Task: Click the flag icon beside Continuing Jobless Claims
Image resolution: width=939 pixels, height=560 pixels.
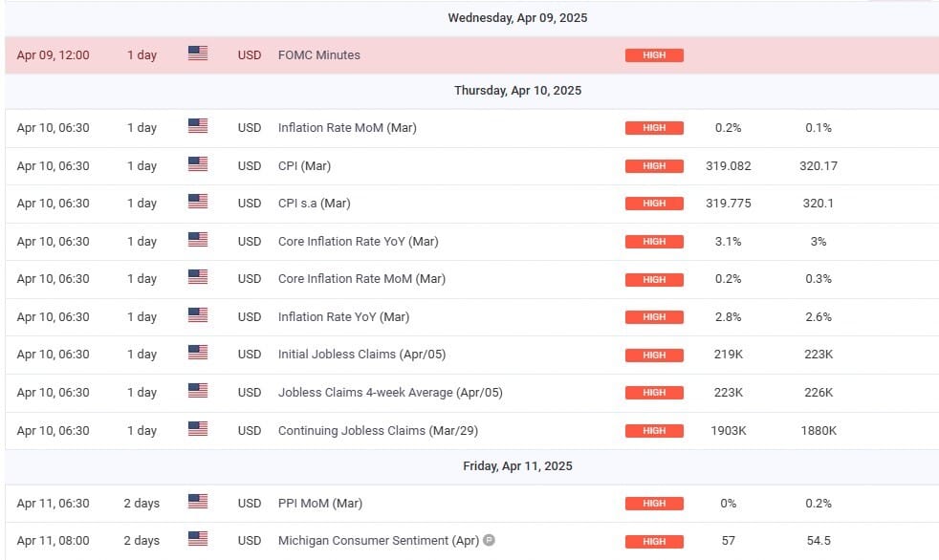Action: pyautogui.click(x=198, y=430)
